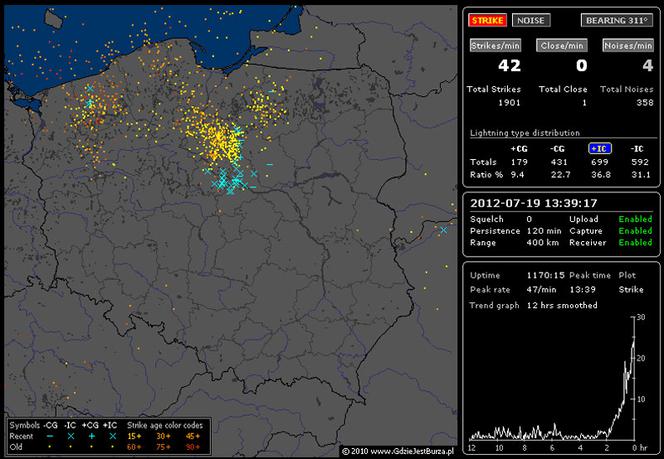Click the red STRIKE button
The height and width of the screenshot is (459, 664).
tap(487, 20)
